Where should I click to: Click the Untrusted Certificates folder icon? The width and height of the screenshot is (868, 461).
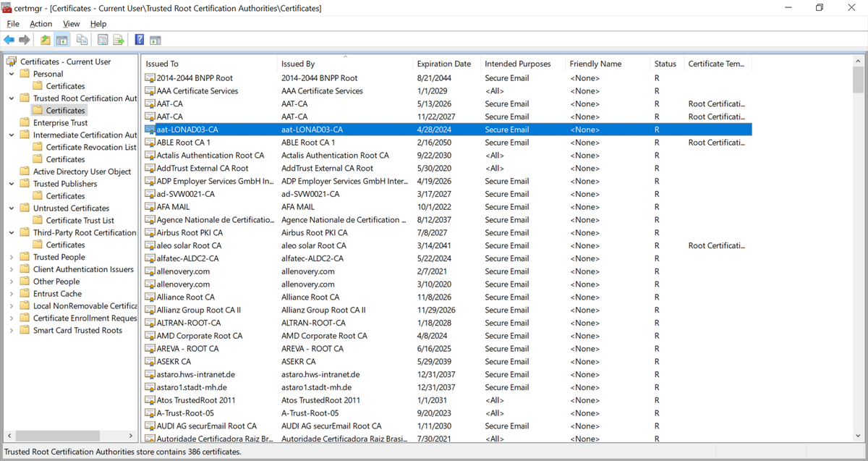25,208
